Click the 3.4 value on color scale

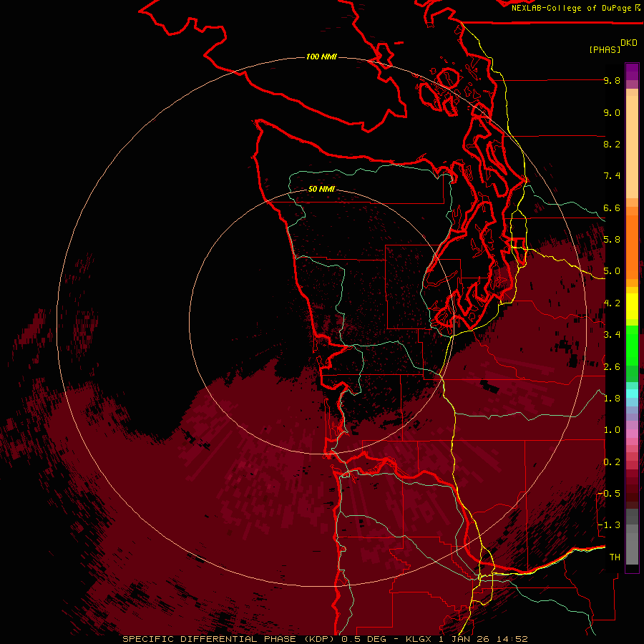coord(612,335)
